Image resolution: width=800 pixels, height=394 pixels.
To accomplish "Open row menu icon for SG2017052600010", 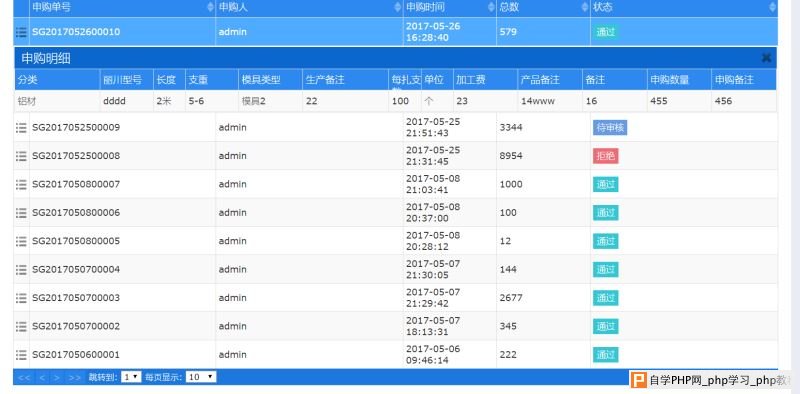I will point(21,32).
